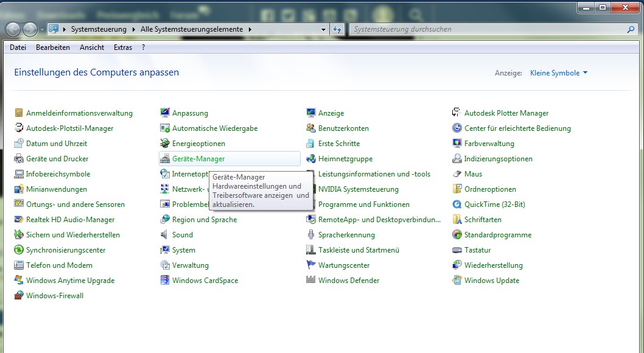Click the Schriftarten fonts icon
Image resolution: width=644 pixels, height=353 pixels.
coord(457,220)
